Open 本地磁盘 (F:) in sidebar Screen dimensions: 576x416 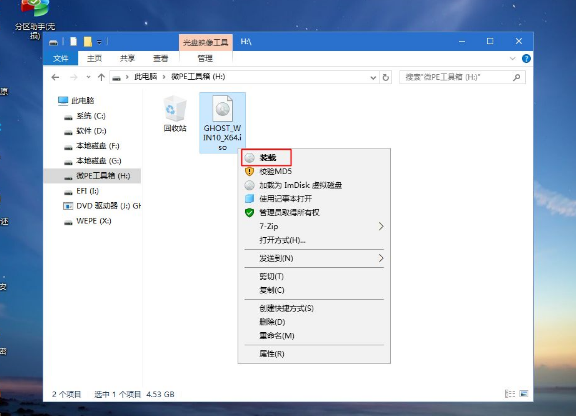(x=97, y=146)
